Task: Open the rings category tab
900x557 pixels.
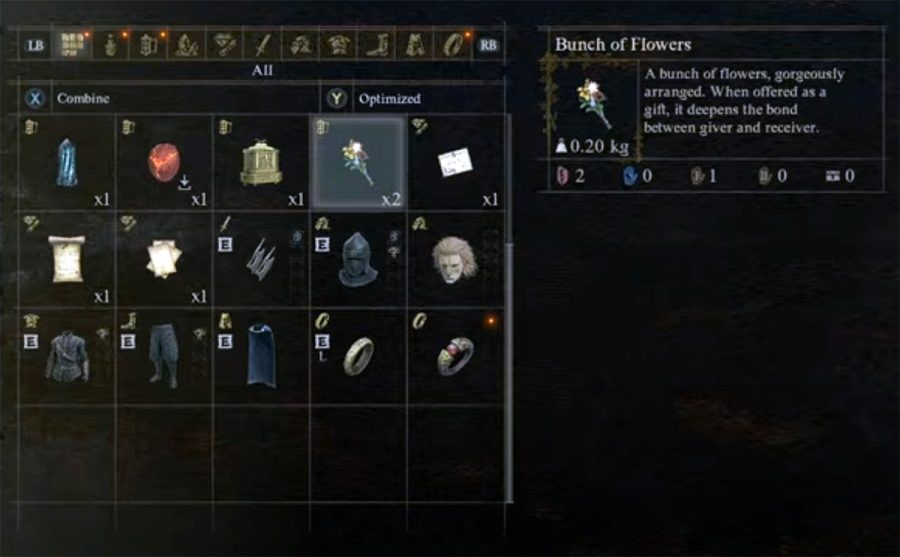Action: tap(453, 44)
